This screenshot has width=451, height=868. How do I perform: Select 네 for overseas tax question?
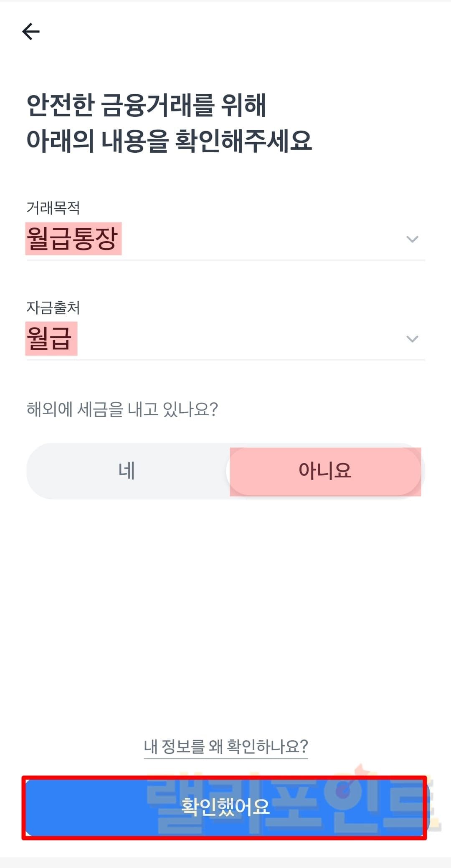[127, 471]
